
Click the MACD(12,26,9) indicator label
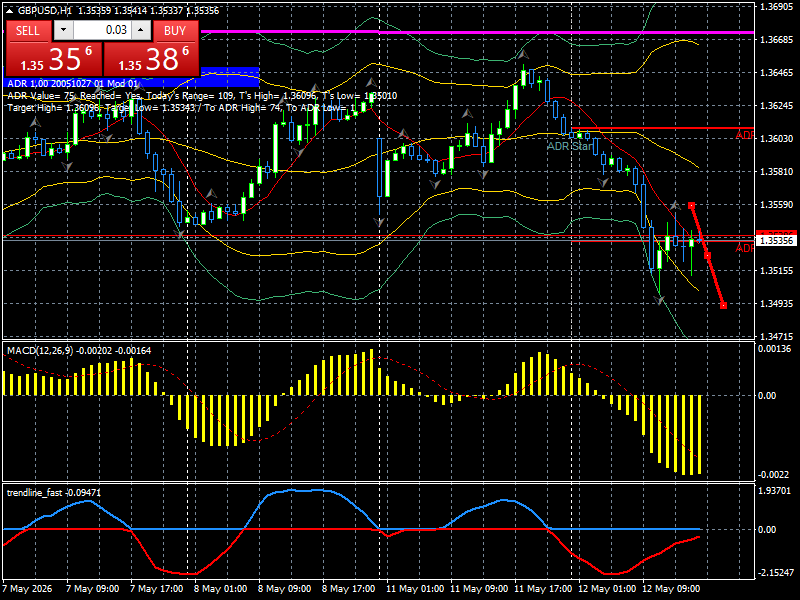[x=79, y=351]
